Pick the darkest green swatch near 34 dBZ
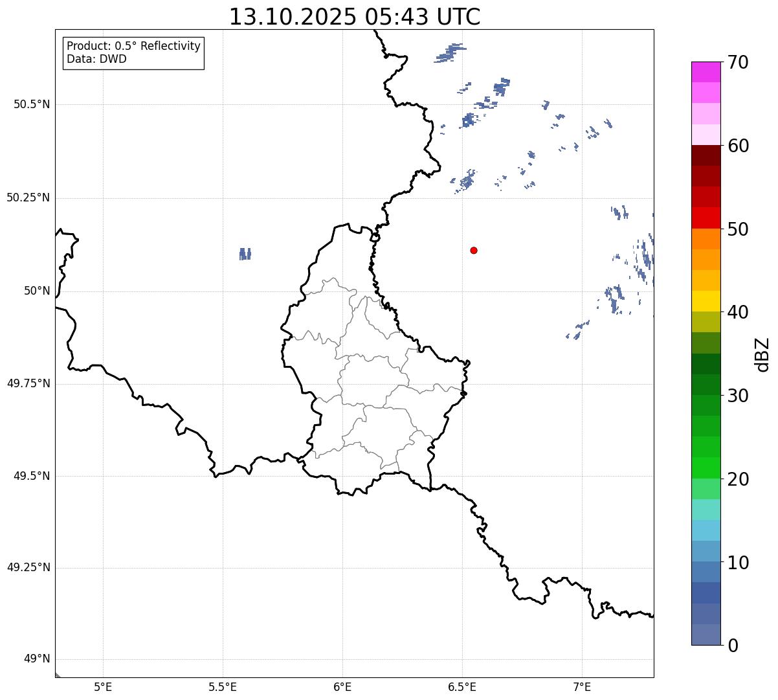 (x=706, y=364)
